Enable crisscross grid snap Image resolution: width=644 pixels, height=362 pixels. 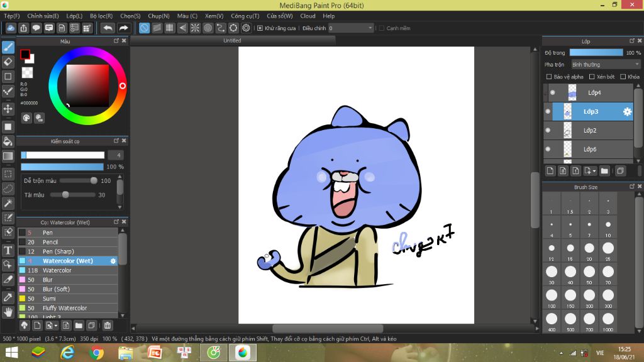pos(170,28)
